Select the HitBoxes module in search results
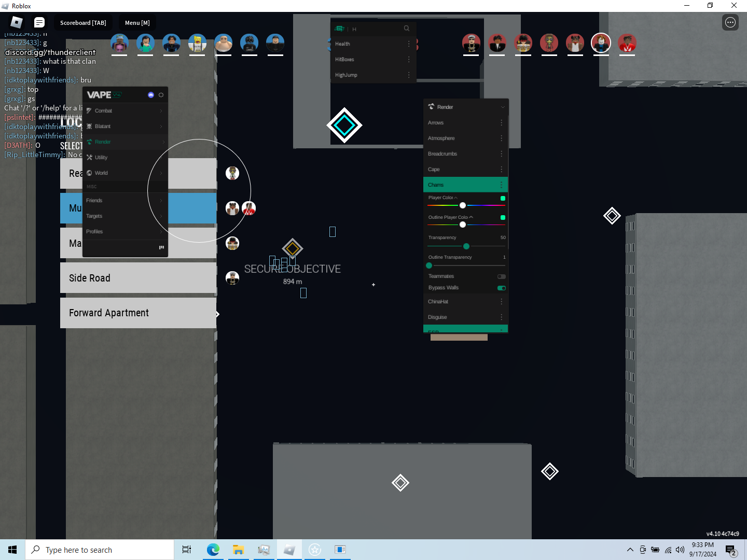The width and height of the screenshot is (747, 560). (x=372, y=59)
